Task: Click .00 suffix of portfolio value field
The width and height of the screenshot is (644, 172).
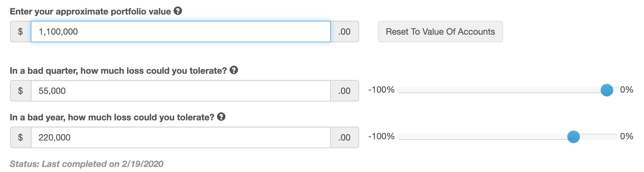Action: click(345, 32)
